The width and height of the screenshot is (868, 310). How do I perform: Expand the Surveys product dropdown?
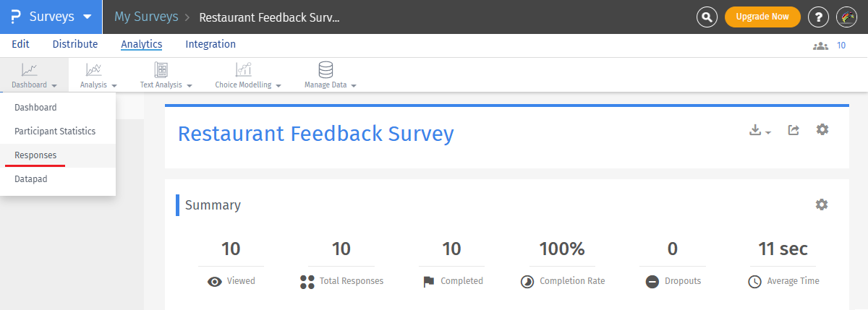pos(51,17)
